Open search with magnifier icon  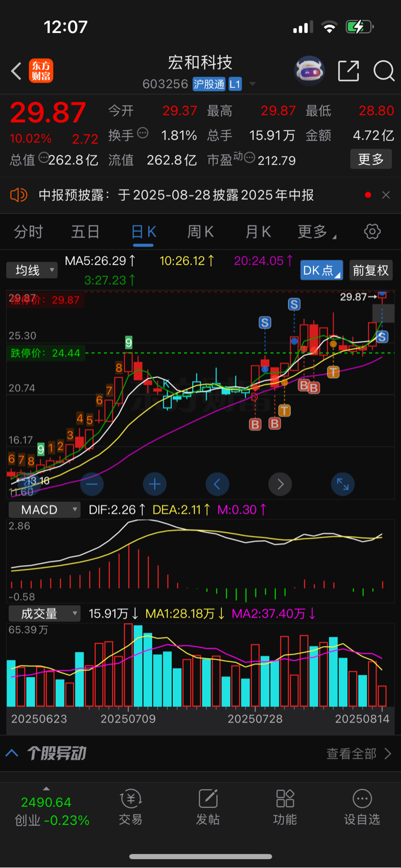pyautogui.click(x=384, y=71)
